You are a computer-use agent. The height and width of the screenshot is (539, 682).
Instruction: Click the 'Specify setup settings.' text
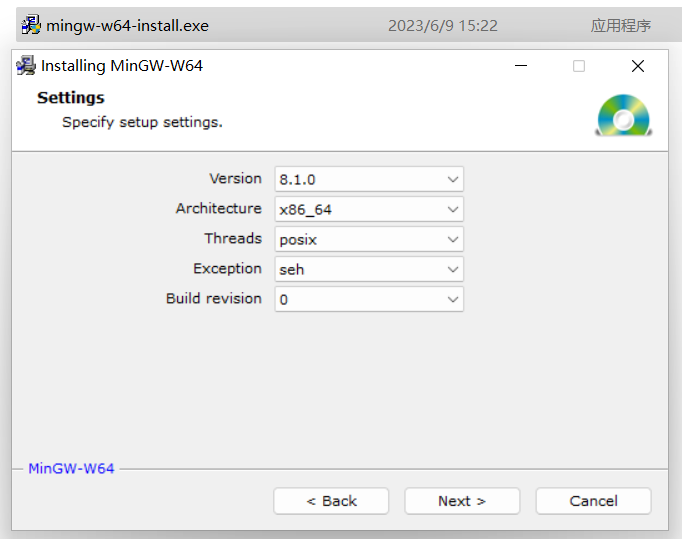click(x=142, y=122)
